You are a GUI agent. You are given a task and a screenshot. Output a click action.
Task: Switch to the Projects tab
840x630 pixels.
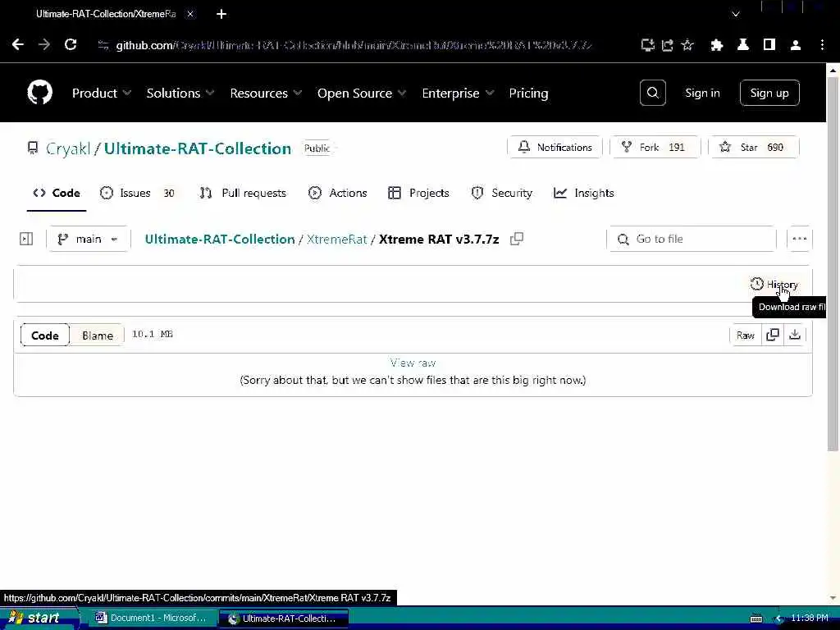(418, 193)
